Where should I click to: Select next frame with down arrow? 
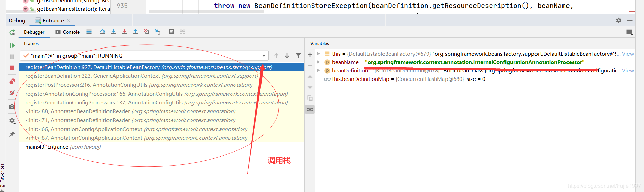287,56
